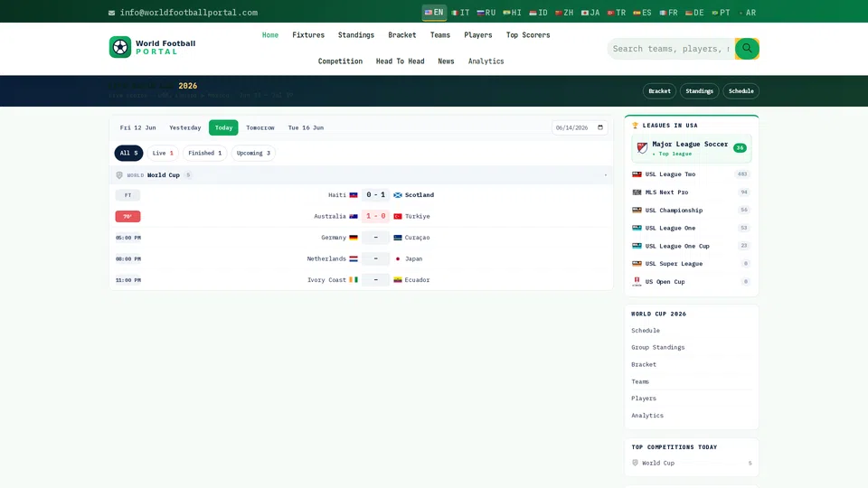Viewport: 868px width, 488px height.
Task: Switch language to AR
Action: point(748,13)
